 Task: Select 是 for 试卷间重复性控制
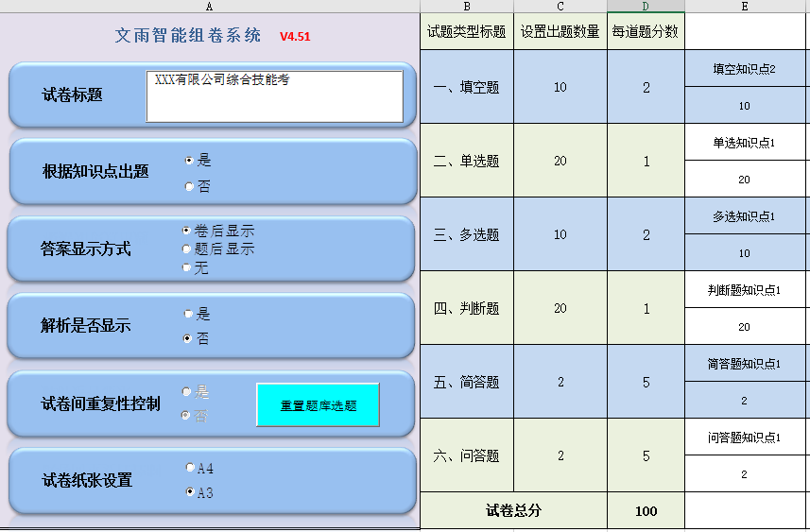click(x=186, y=392)
